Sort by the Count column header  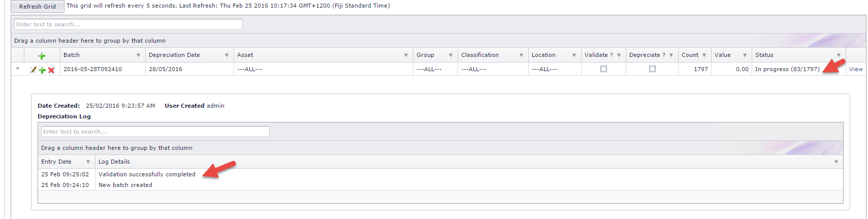click(690, 55)
